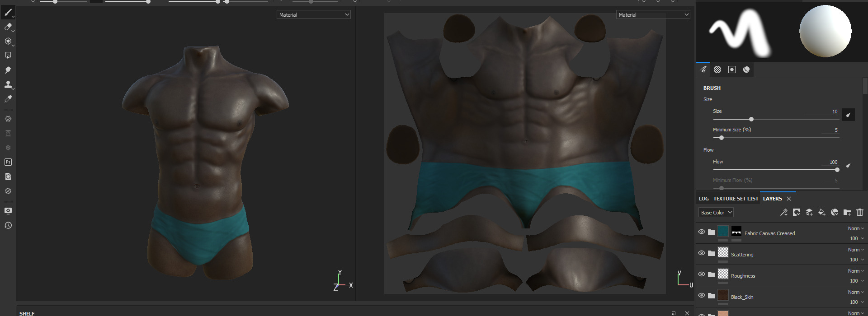Hide the Fabric Canvas Creased layer
The image size is (868, 316).
[701, 232]
